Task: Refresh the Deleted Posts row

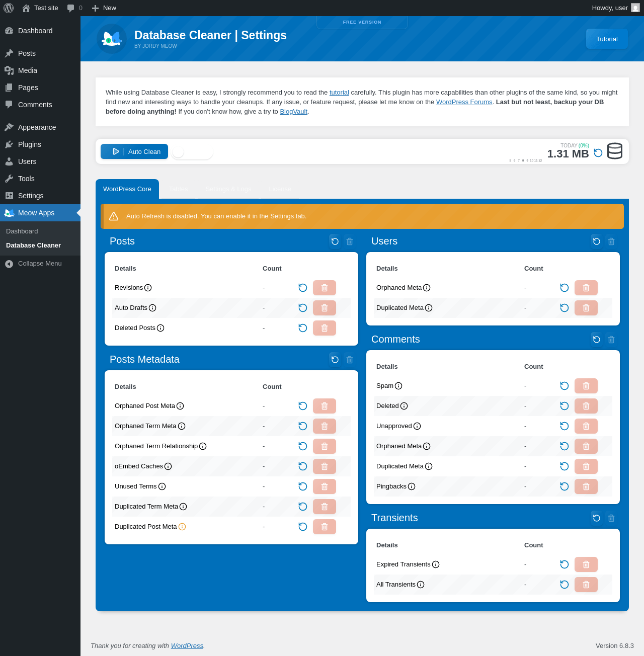Action: point(303,328)
